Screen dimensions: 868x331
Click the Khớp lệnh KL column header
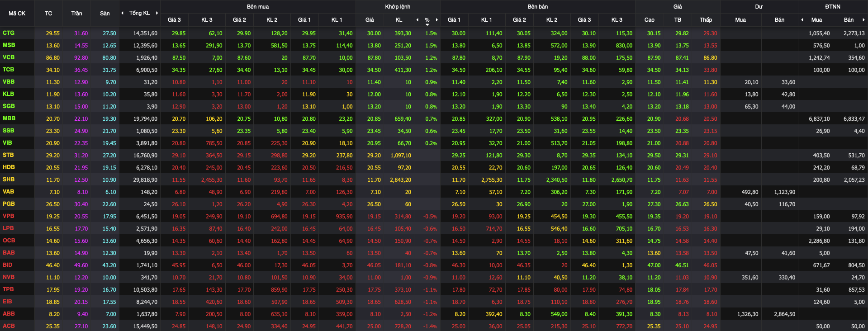click(398, 20)
